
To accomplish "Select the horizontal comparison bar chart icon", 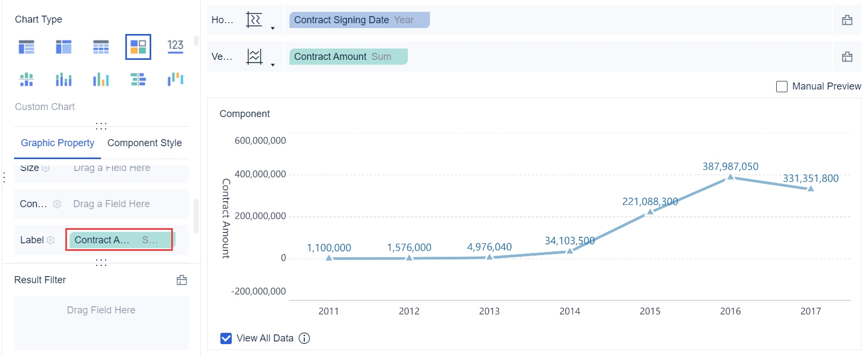I will pyautogui.click(x=138, y=80).
